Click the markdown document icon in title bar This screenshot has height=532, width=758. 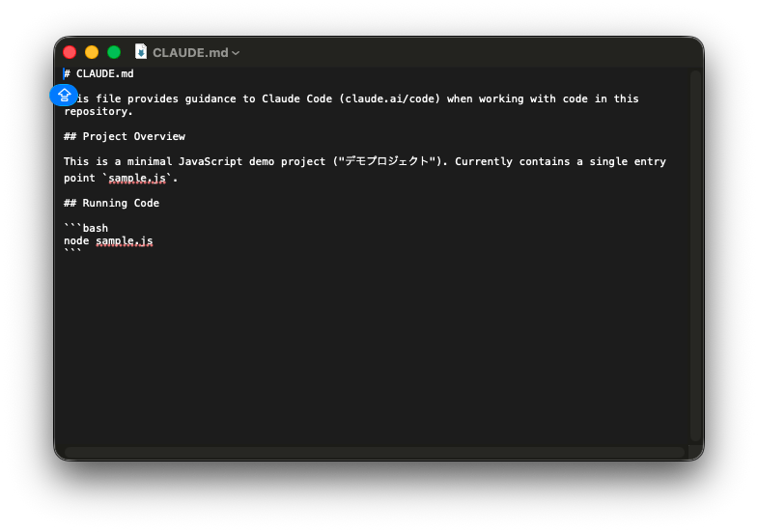(x=141, y=52)
